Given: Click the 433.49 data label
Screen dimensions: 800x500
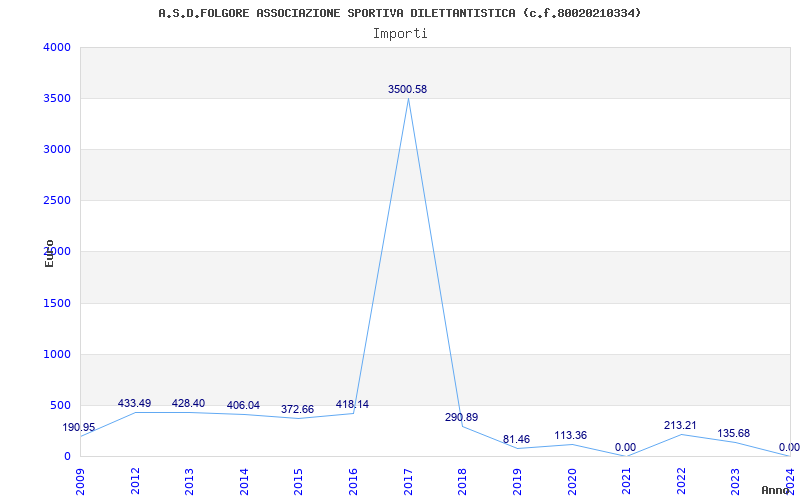Looking at the screenshot, I should (x=134, y=403).
